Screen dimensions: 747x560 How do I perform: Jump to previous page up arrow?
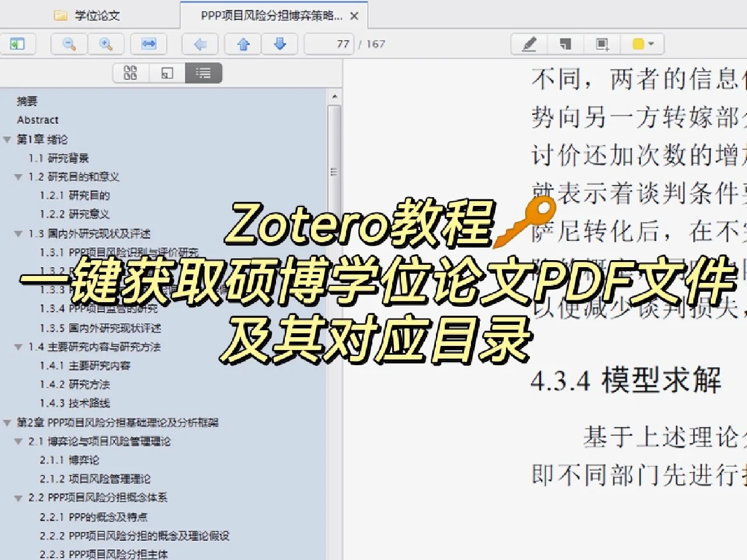[x=243, y=44]
